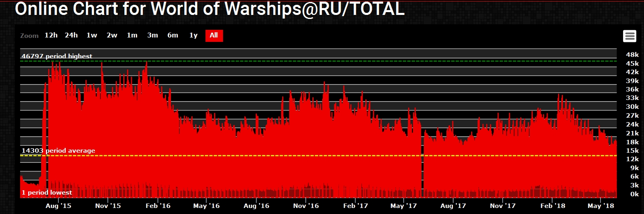Set zoom range to 12h

(51, 35)
